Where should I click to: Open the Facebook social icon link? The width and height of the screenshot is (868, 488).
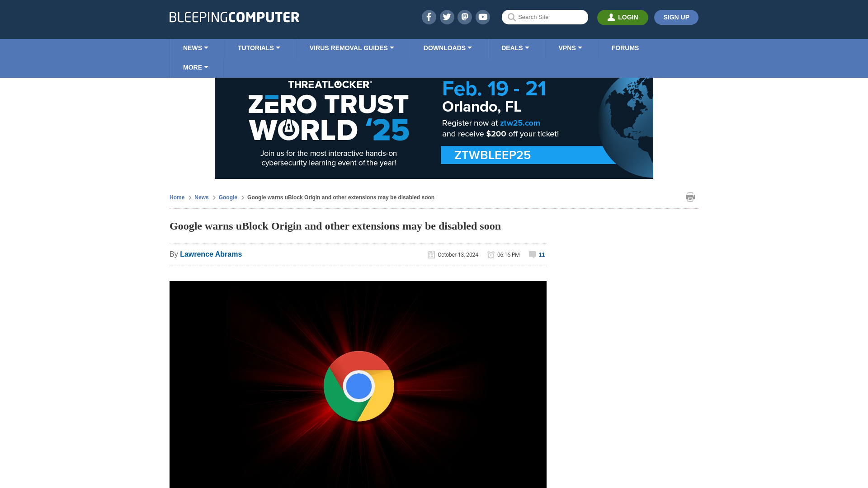coord(428,17)
